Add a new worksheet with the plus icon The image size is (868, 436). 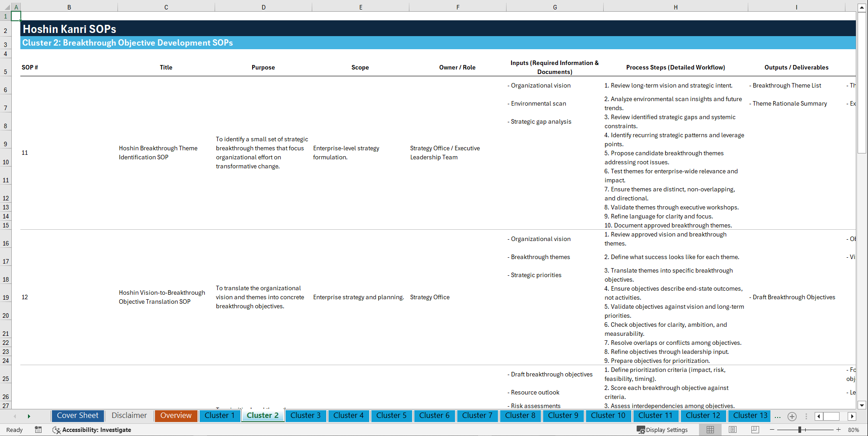792,416
